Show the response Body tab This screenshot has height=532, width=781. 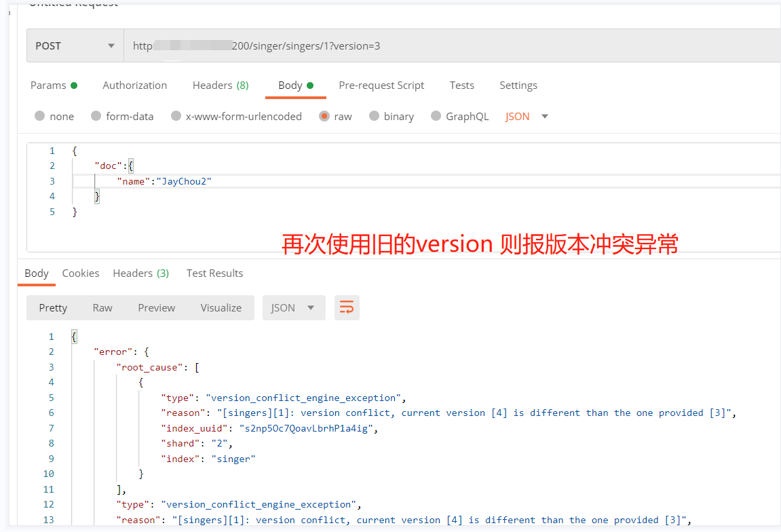point(37,273)
